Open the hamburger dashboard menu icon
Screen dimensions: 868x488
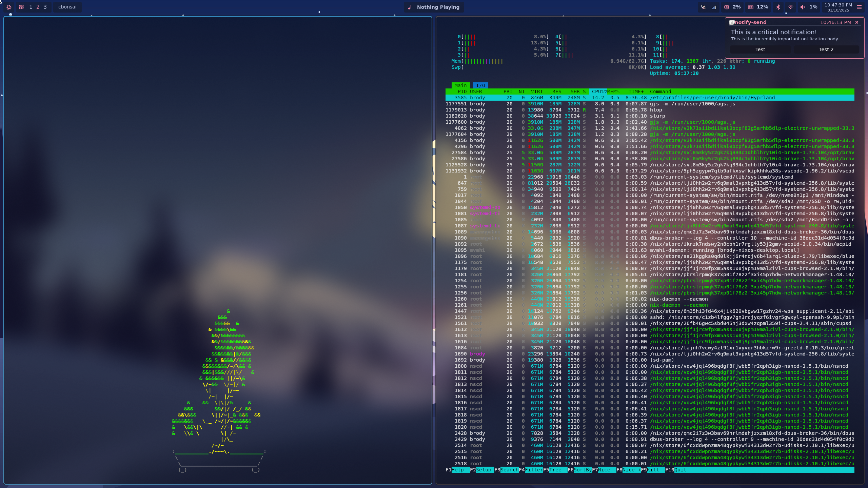(x=859, y=7)
